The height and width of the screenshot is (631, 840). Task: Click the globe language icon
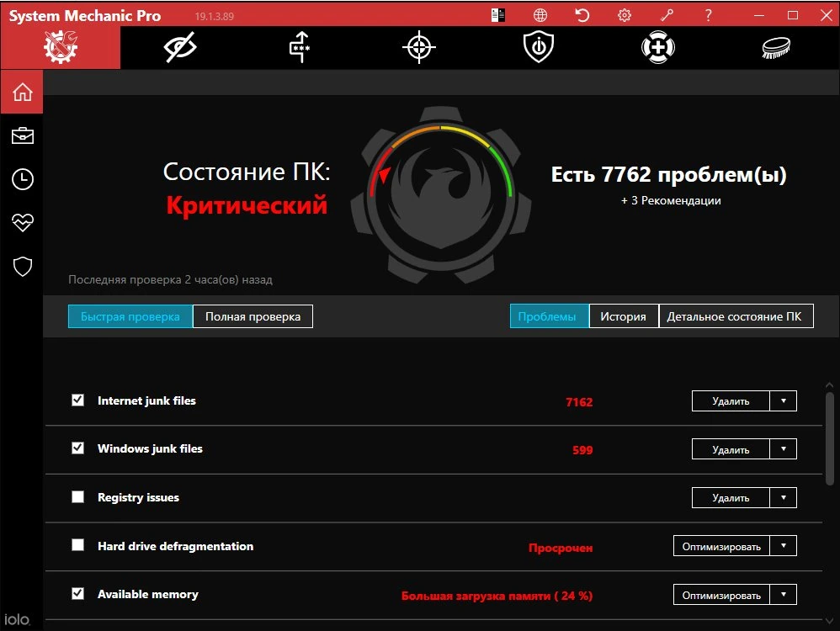tap(540, 15)
